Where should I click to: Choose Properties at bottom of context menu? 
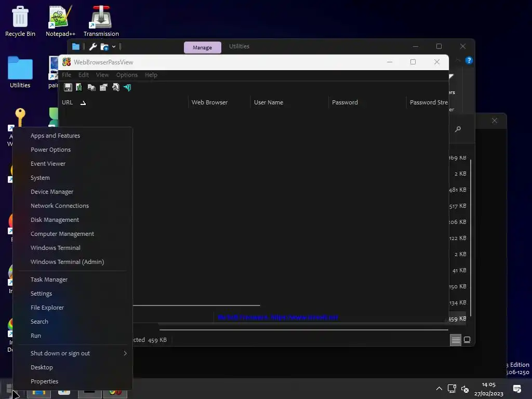click(x=72, y=381)
